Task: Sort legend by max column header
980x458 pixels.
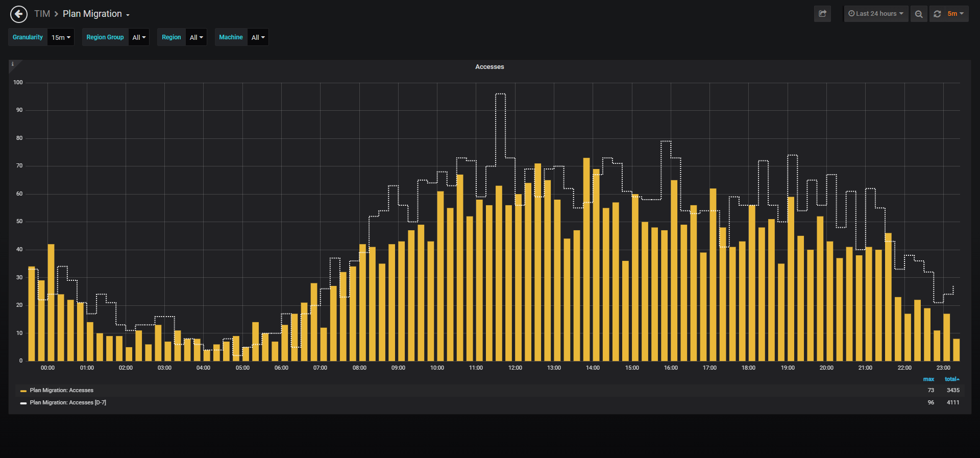Action: (928, 379)
